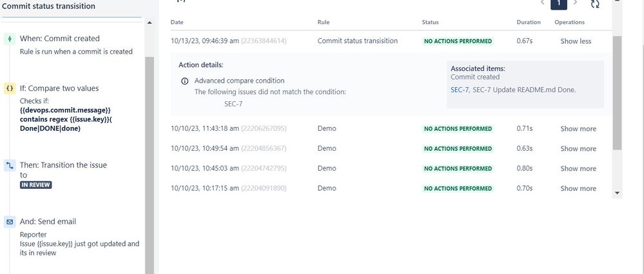The width and height of the screenshot is (644, 274).
Task: Click the 0.67s duration value
Action: coord(525,41)
